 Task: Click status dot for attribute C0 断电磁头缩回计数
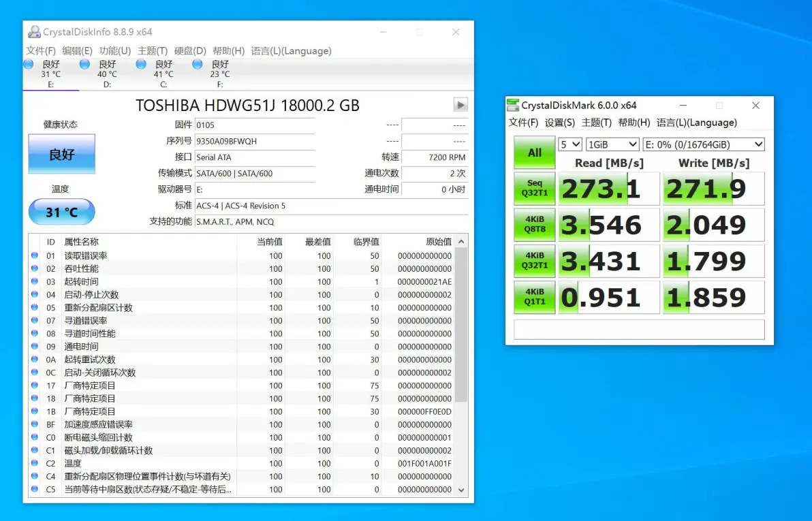35,437
